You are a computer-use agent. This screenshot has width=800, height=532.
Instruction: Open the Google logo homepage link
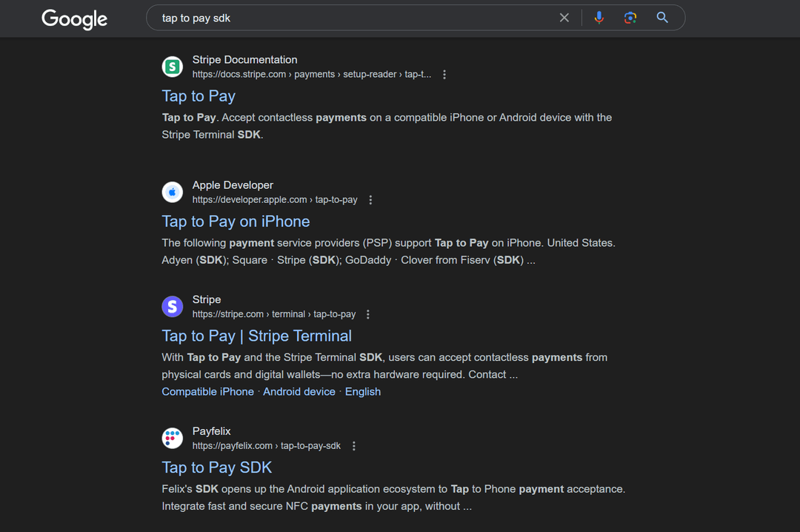(x=75, y=19)
